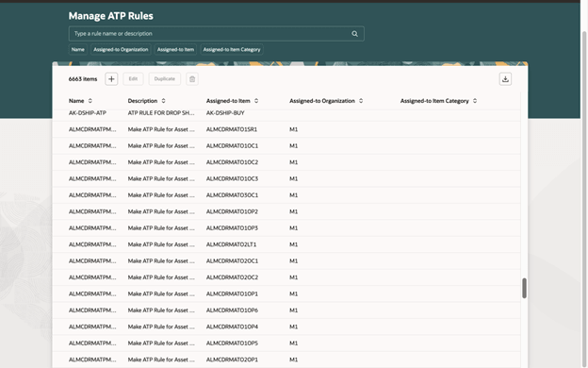Select the ALMCDRMATO1OC3 item cell
The height and width of the screenshot is (368, 588).
click(232, 178)
